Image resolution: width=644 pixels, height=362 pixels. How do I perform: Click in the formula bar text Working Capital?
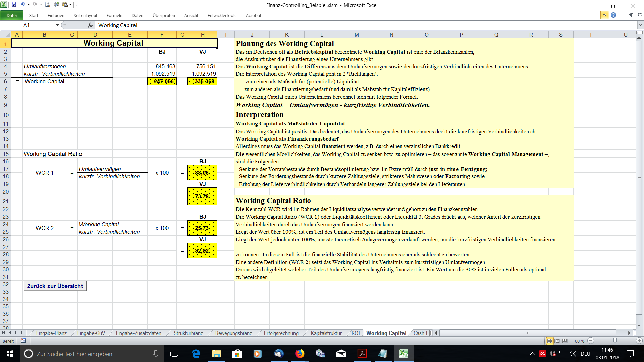point(118,25)
